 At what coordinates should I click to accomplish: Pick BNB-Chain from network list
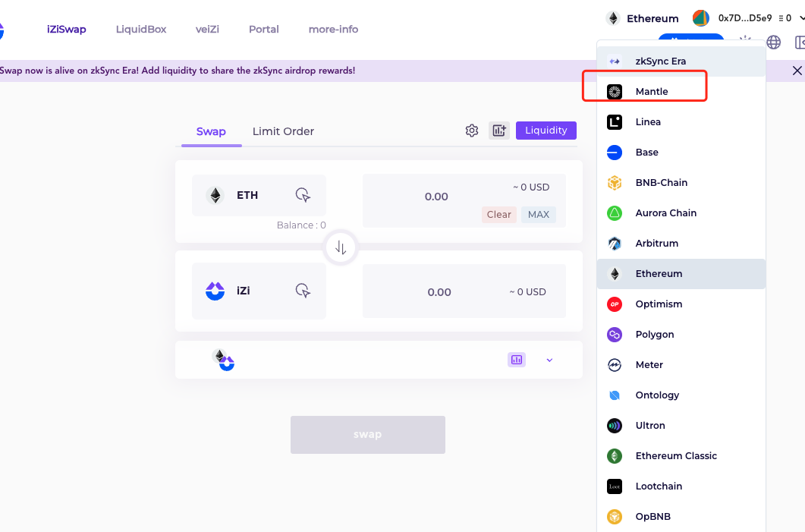(681, 182)
